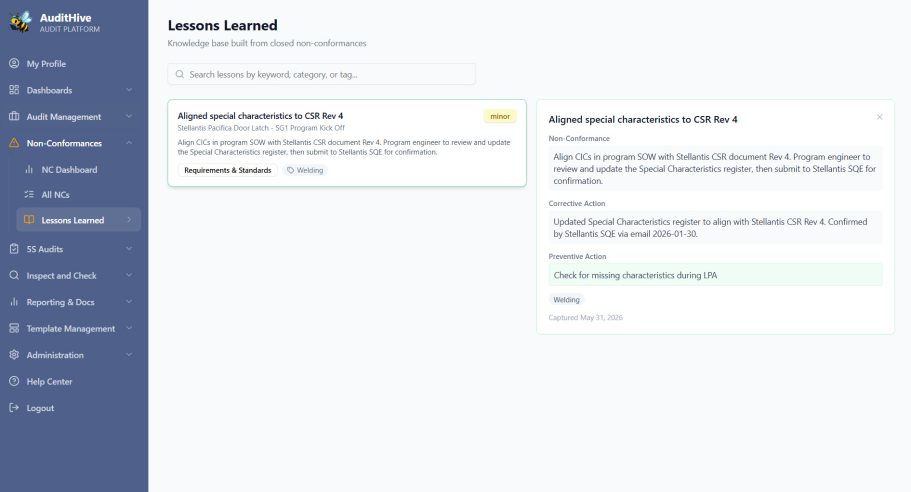Click the search magnifier icon in search box
Image resolution: width=911 pixels, height=492 pixels.
(x=180, y=74)
